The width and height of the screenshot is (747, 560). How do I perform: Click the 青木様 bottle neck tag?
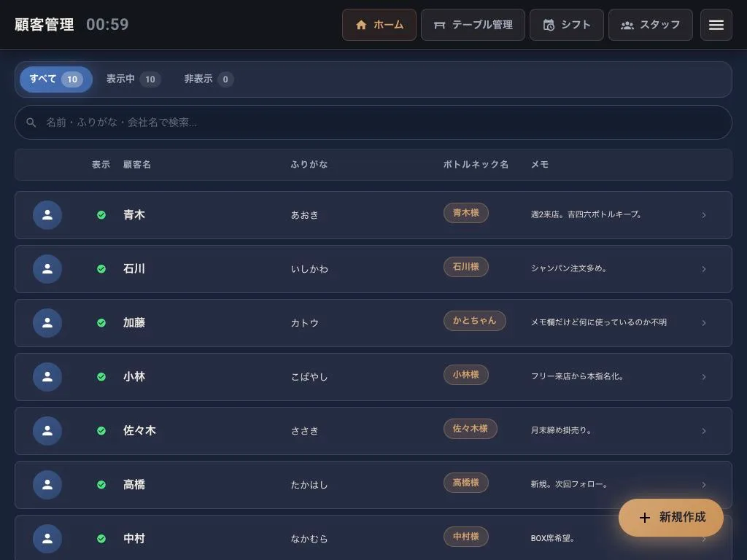tap(465, 213)
